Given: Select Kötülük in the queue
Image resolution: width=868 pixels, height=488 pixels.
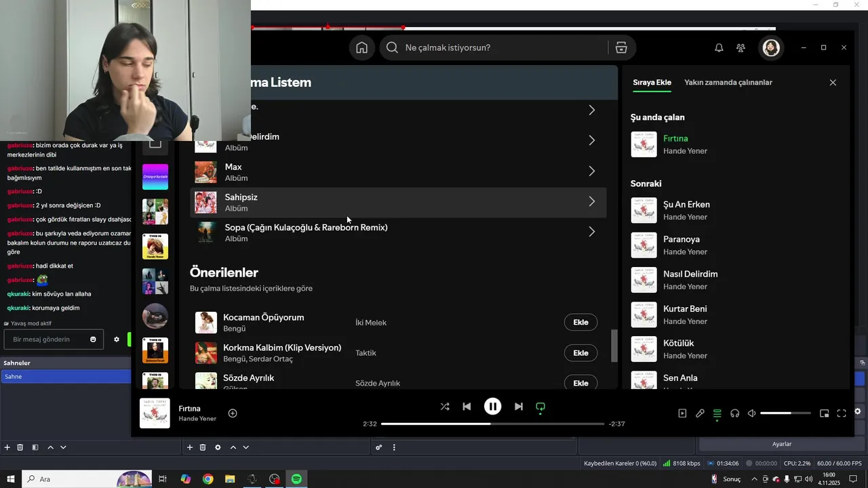Looking at the screenshot, I should click(x=737, y=348).
